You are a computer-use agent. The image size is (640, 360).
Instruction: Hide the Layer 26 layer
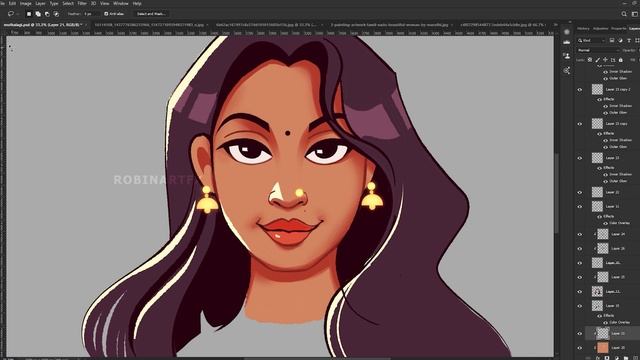[x=580, y=249]
